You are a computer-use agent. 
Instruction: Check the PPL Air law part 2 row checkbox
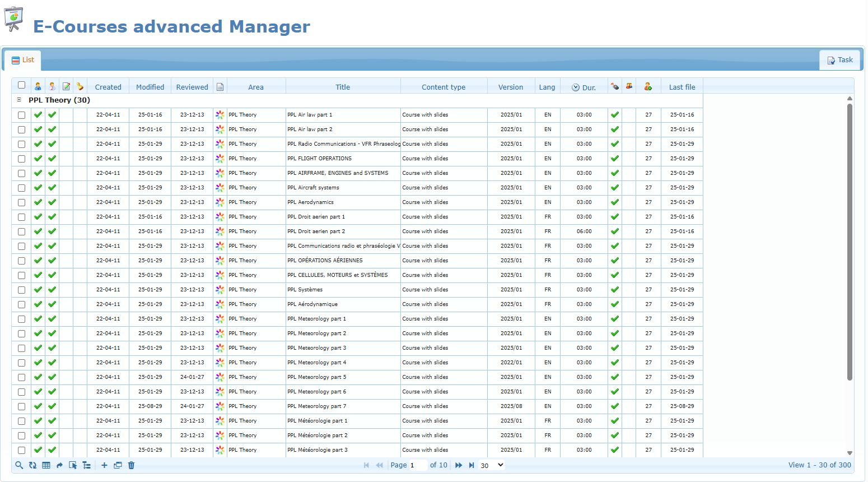[21, 129]
